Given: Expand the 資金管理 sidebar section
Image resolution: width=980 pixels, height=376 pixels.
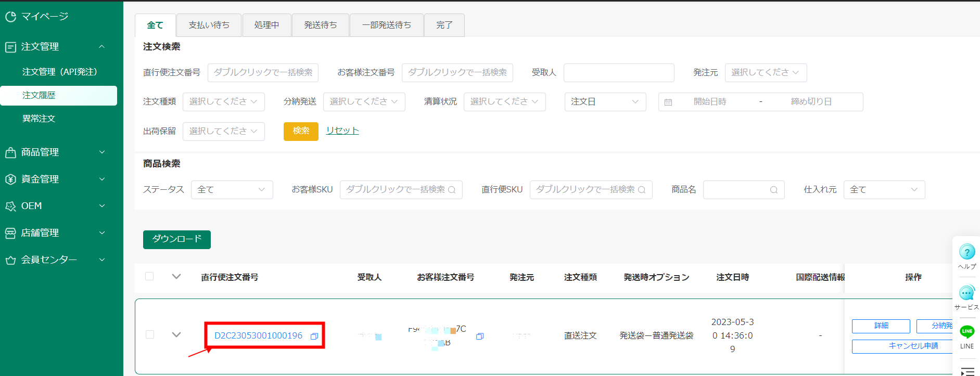Looking at the screenshot, I should point(102,179).
